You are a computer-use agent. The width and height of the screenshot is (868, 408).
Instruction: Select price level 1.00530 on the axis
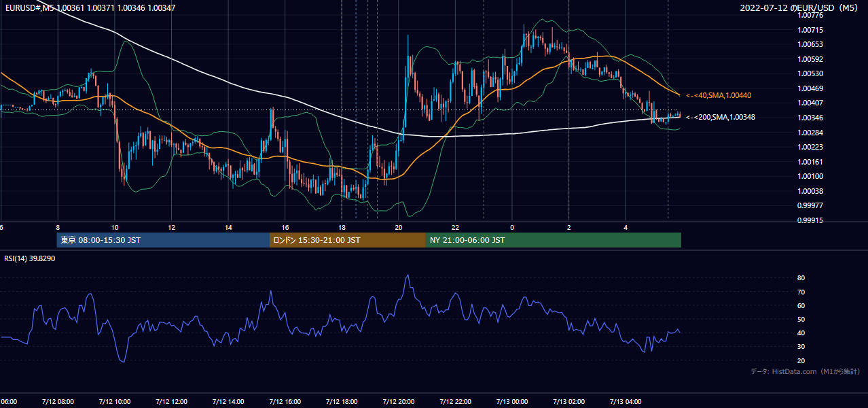pyautogui.click(x=811, y=73)
